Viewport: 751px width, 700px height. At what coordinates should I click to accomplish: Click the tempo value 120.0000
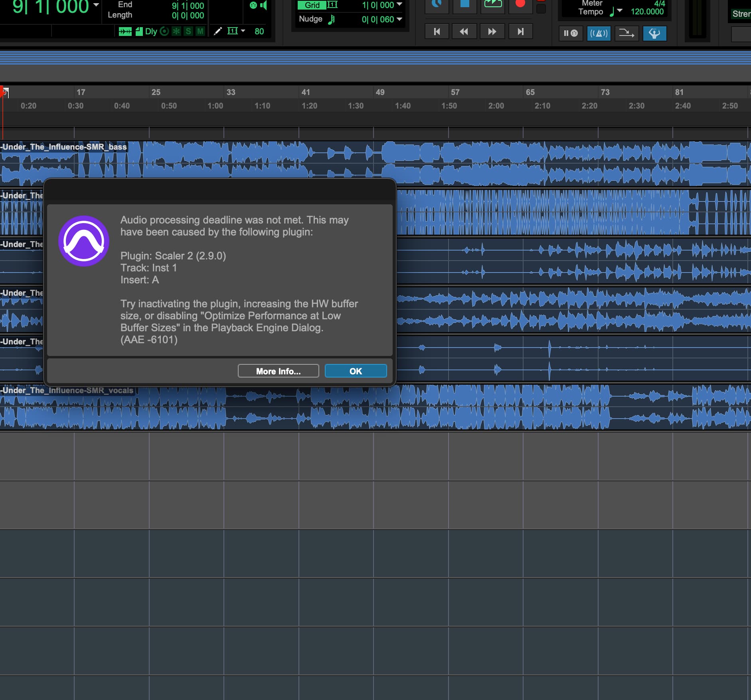(x=647, y=12)
